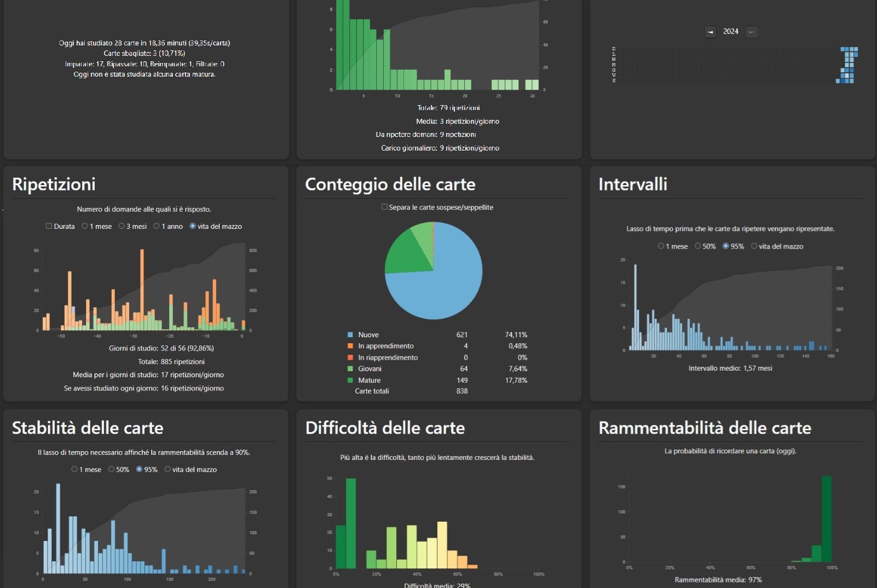
Task: Select 95% in Intervalli
Action: [726, 246]
